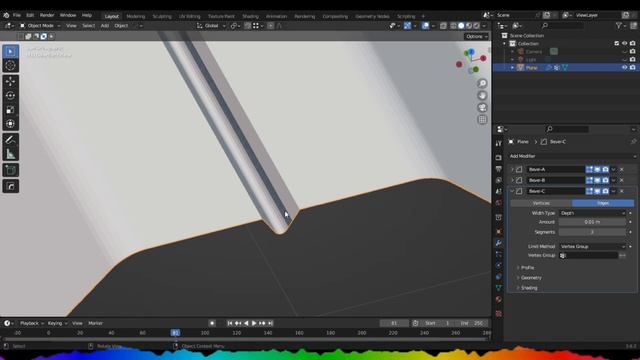Select the Measure tool

tap(11, 154)
